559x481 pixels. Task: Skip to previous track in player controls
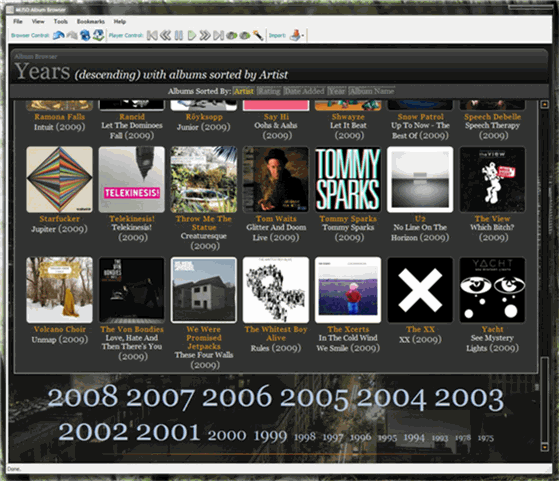pyautogui.click(x=152, y=35)
